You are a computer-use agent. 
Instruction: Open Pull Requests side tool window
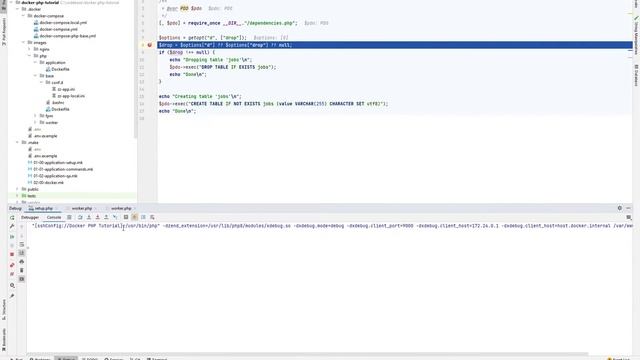[4, 32]
